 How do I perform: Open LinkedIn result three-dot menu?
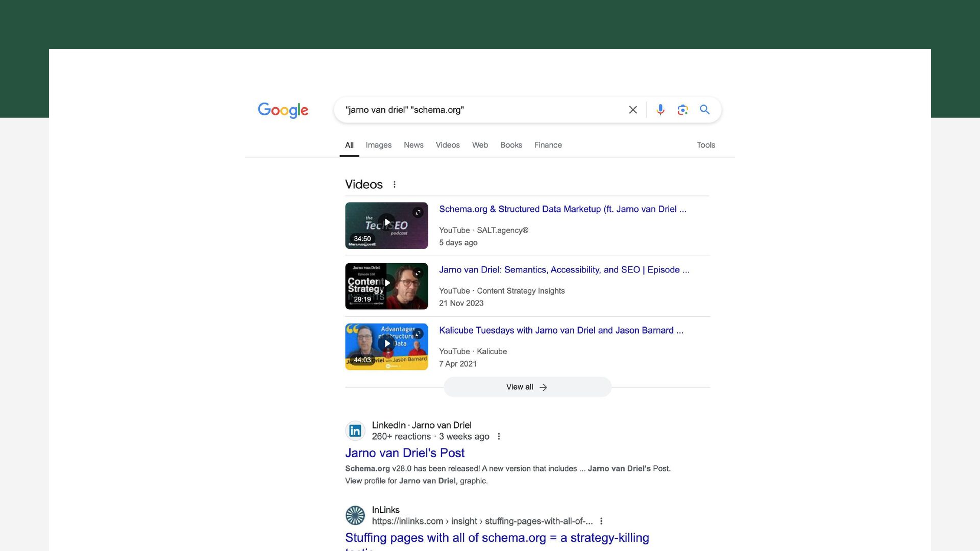[x=499, y=437]
